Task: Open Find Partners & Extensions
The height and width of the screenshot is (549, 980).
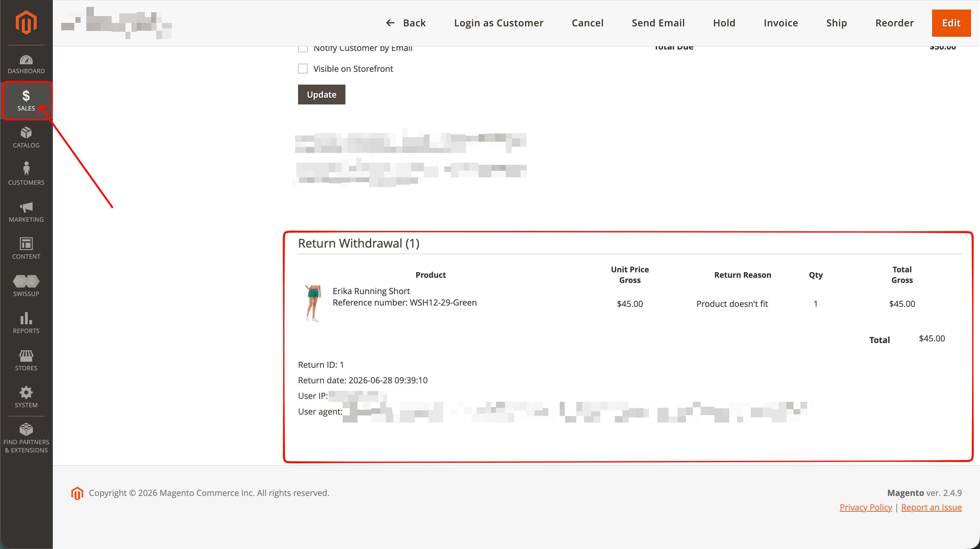Action: click(26, 439)
